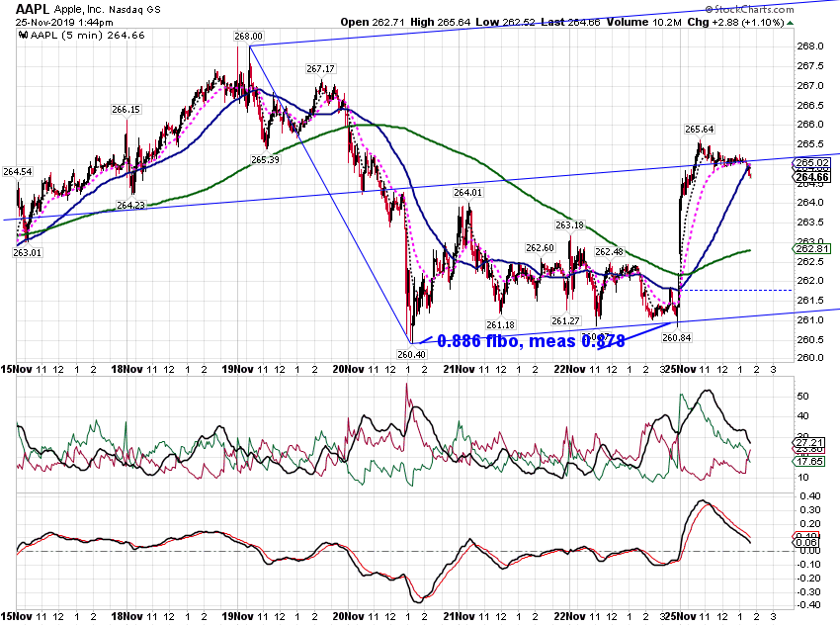Click the 264.01 price label
Viewport: 840px width, 626px height.
click(467, 193)
